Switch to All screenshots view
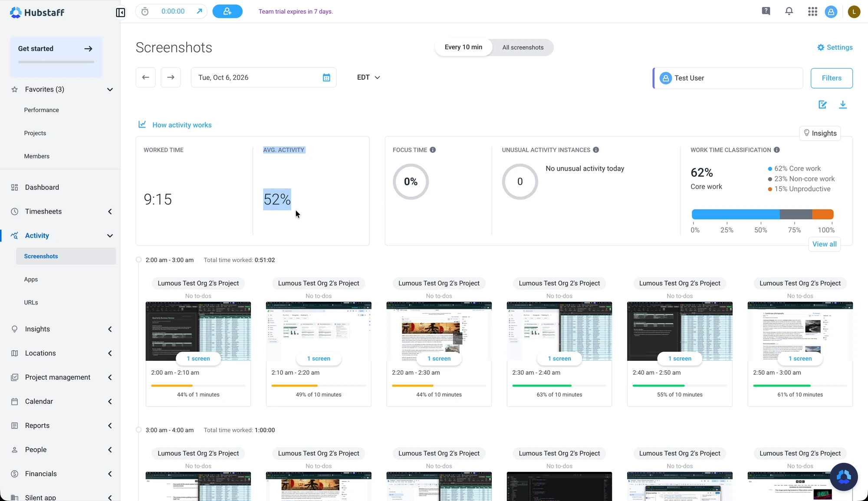This screenshot has width=868, height=501. [x=523, y=47]
